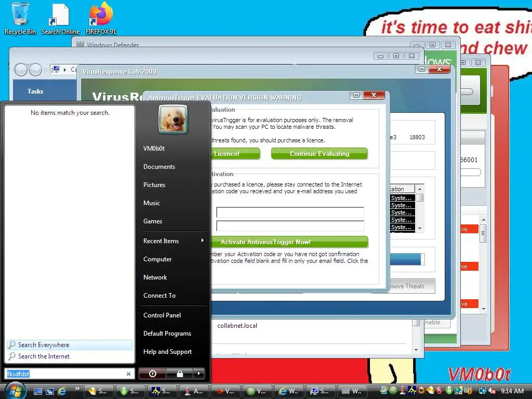The image size is (532, 399).
Task: Open the green radar V... taskbar button
Action: click(x=257, y=391)
